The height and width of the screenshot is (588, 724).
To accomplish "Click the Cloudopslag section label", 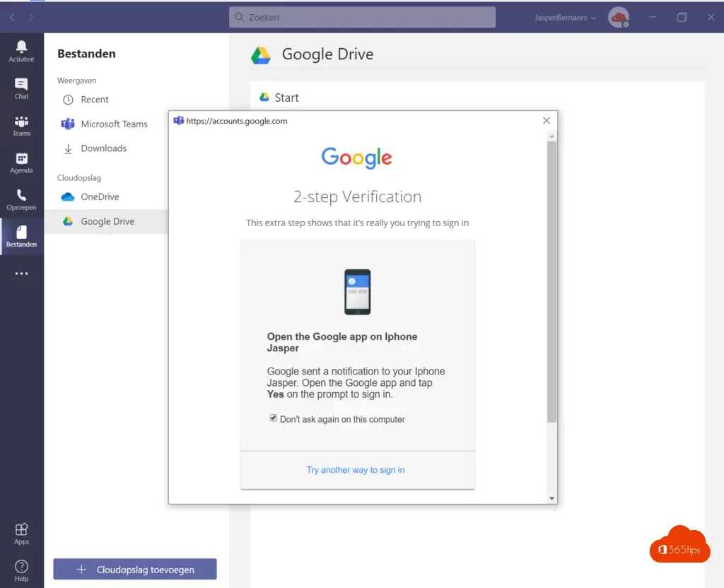I will [x=79, y=177].
